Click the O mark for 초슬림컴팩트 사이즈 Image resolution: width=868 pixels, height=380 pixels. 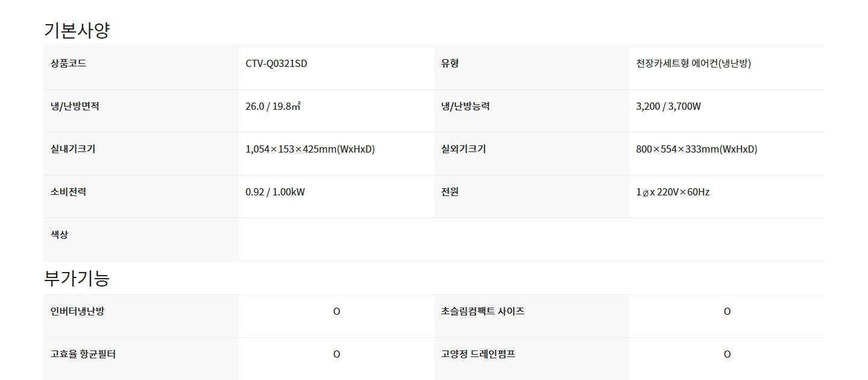[727, 311]
